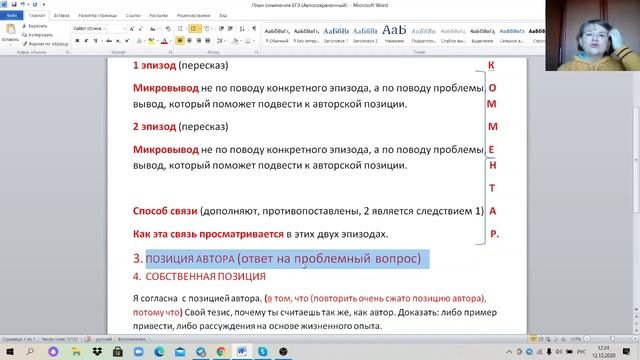This screenshot has width=640, height=360.
Task: Increase paragraph indent
Action: tap(230, 29)
